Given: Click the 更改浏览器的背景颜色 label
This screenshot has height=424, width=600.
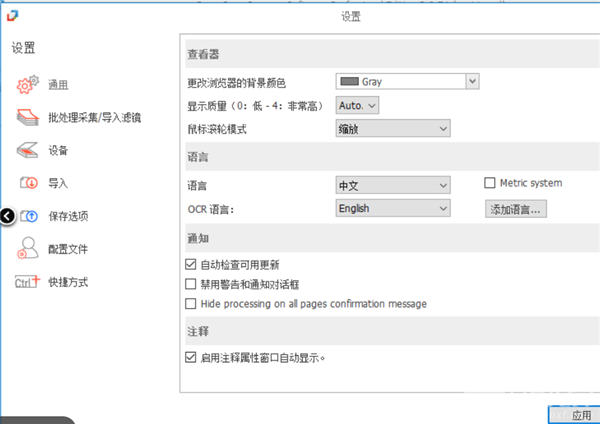Looking at the screenshot, I should pyautogui.click(x=236, y=83).
